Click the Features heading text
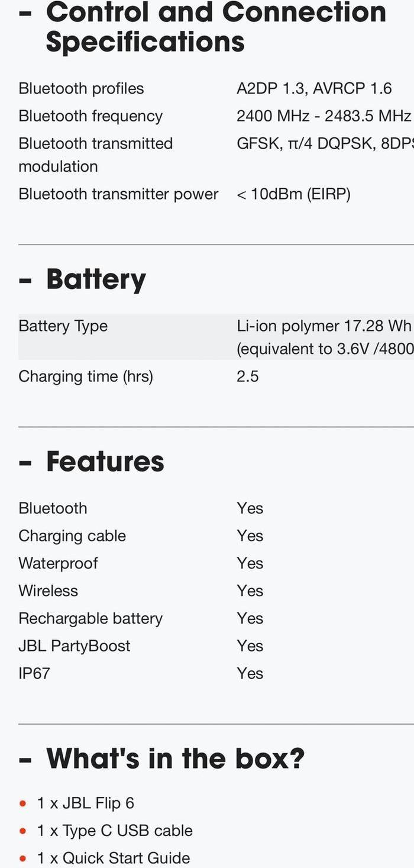The height and width of the screenshot is (868, 414). click(105, 462)
